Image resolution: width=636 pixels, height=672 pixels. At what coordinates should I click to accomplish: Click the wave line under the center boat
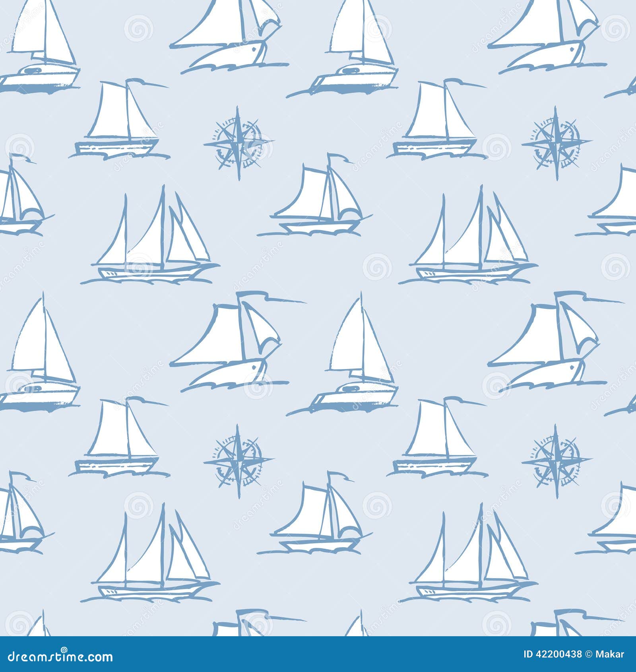318,233
